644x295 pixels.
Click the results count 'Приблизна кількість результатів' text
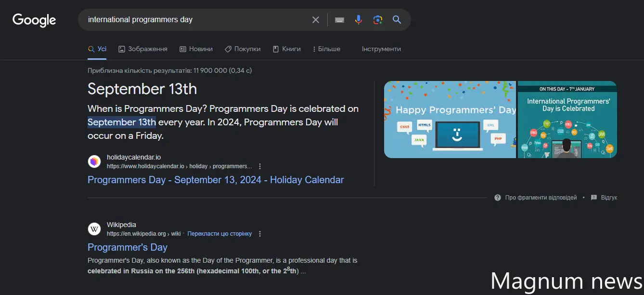169,70
